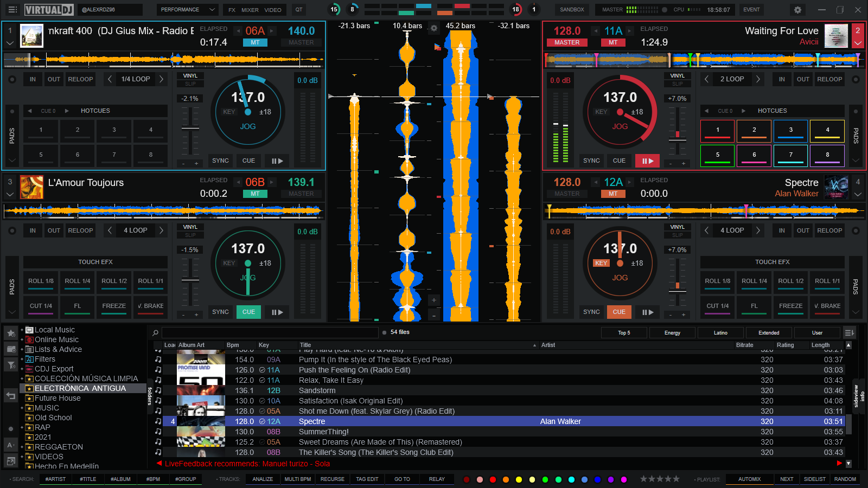
Task: Toggle KEY lock on deck 4
Action: point(601,263)
